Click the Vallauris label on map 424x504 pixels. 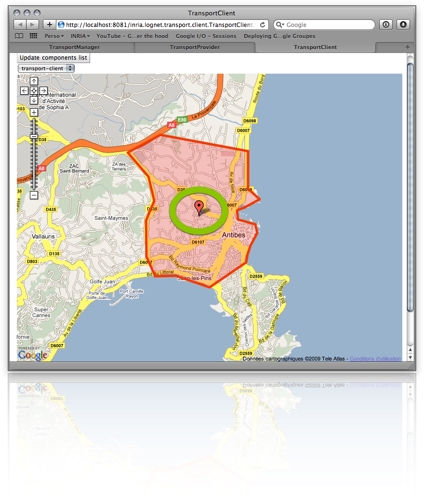pyautogui.click(x=43, y=236)
